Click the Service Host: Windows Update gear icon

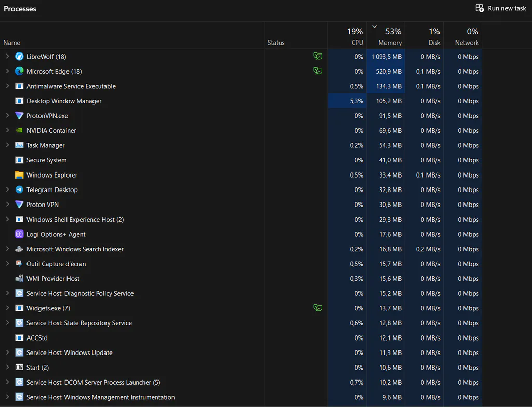point(19,352)
